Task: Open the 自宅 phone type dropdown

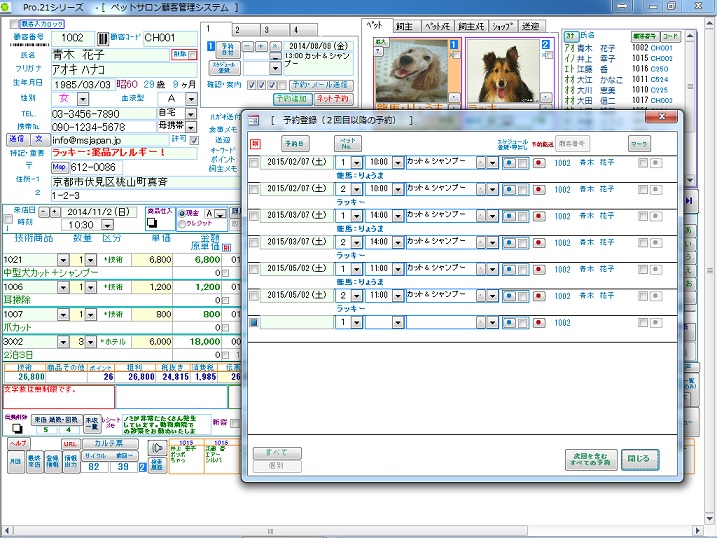Action: (x=191, y=113)
